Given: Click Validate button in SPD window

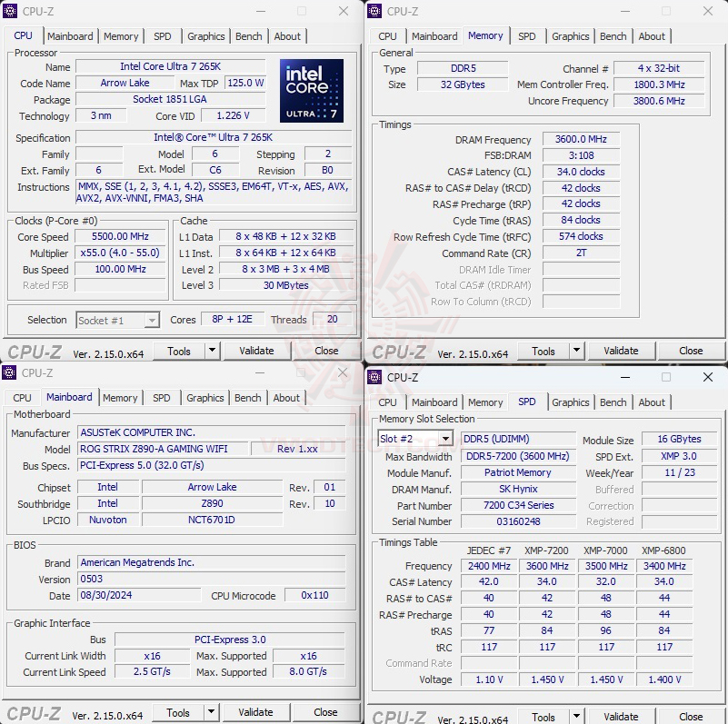Looking at the screenshot, I should [622, 716].
